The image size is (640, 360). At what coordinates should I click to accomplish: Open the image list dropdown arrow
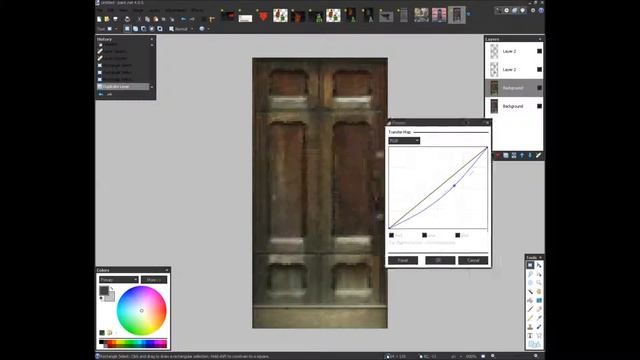[x=468, y=15]
